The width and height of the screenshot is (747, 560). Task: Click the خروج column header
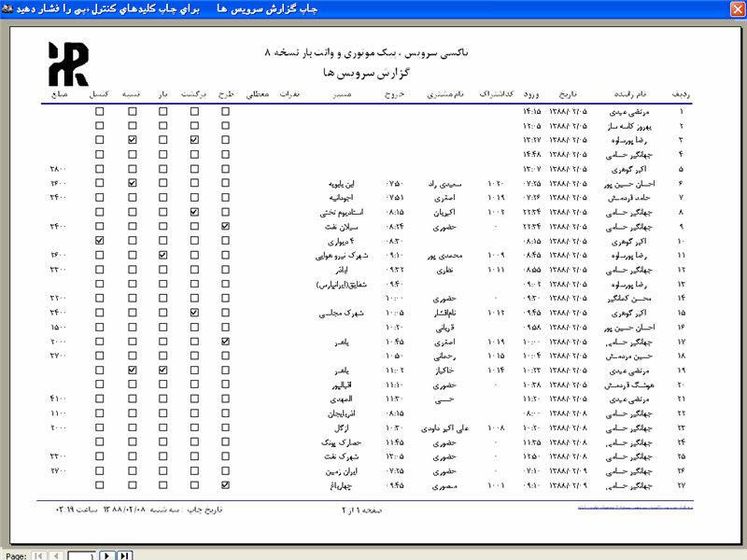[394, 94]
